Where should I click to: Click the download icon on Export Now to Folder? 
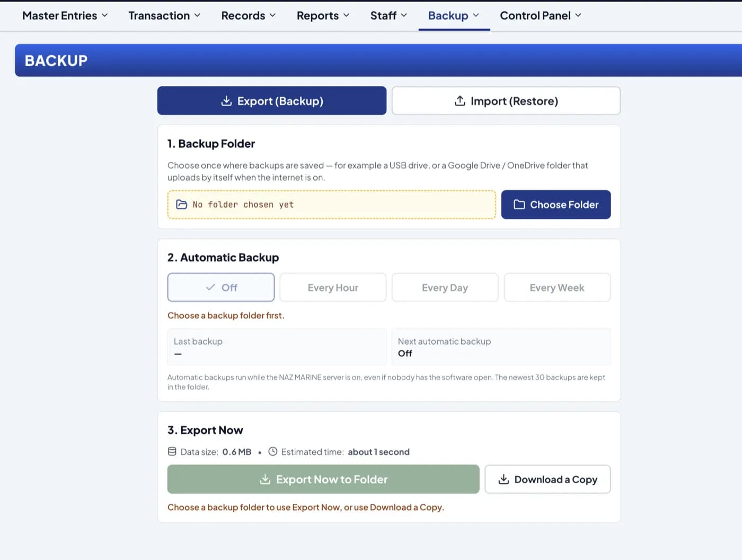[265, 479]
